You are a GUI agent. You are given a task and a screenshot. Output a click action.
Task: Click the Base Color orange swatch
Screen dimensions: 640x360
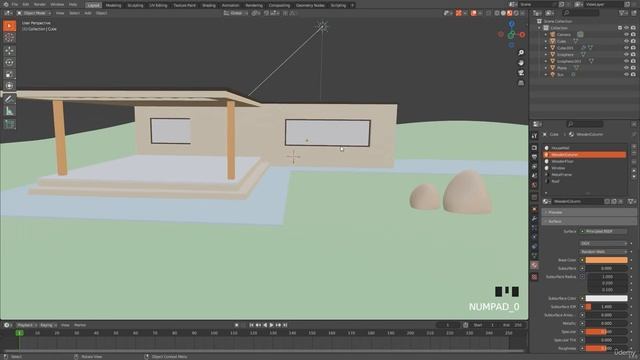[x=606, y=260]
